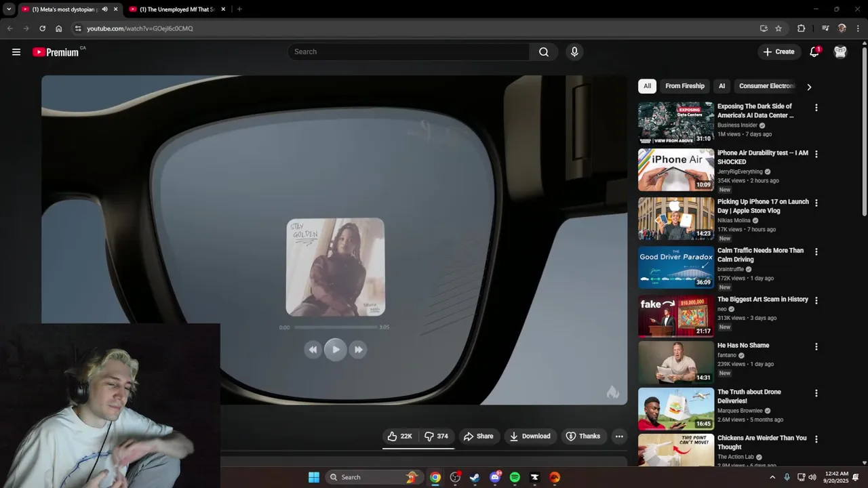Toggle microphone icon in system tray
This screenshot has width=868, height=488.
tap(787, 477)
